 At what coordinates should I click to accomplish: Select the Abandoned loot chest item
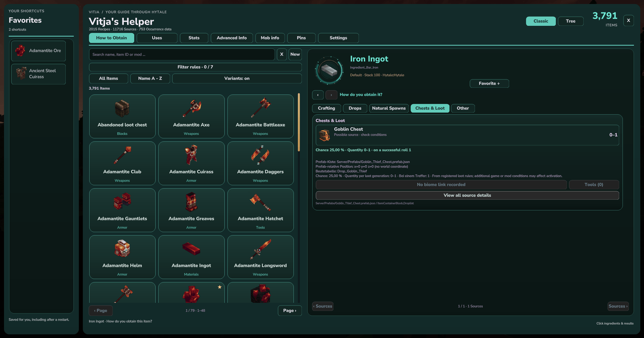click(x=122, y=116)
